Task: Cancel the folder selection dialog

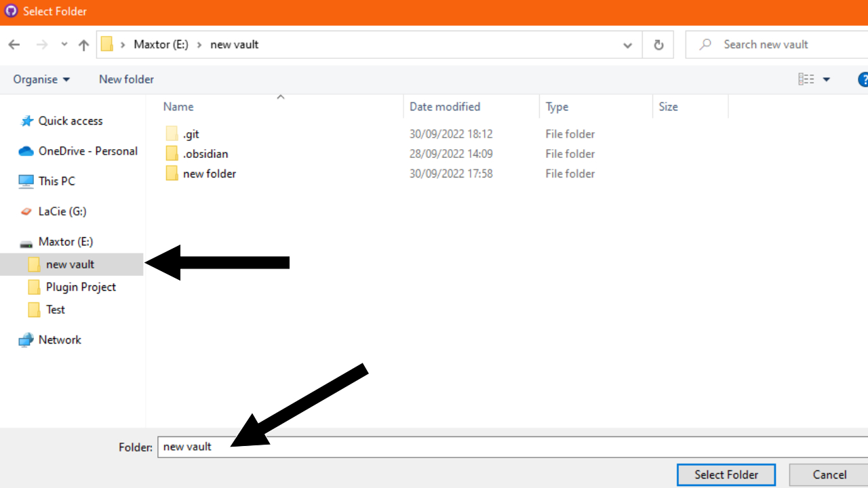Action: click(829, 474)
